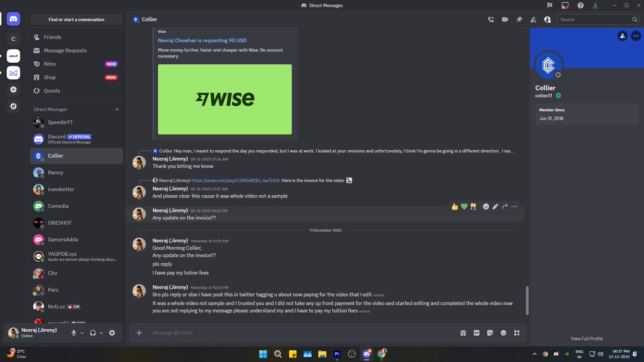
Task: Click the green Wise embed image
Action: point(225,99)
